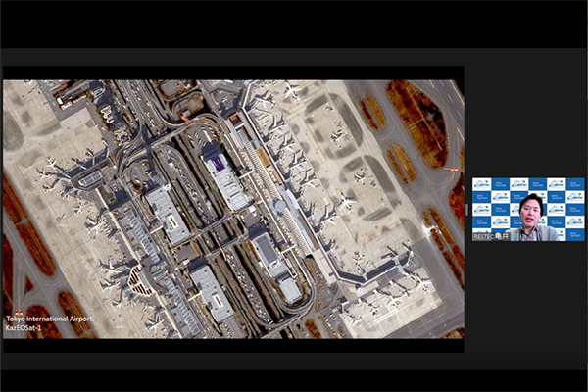Click the divider handle beside the video panel
588x392 pixels.
tap(466, 210)
